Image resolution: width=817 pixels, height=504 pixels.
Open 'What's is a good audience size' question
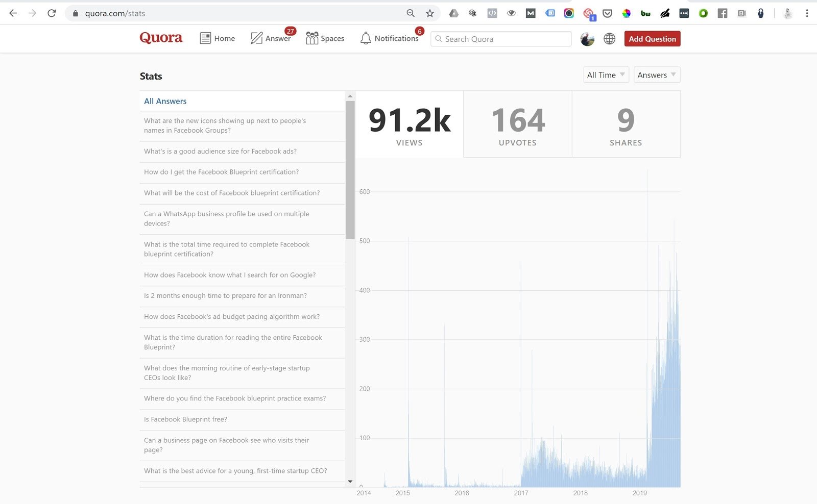tap(242, 152)
